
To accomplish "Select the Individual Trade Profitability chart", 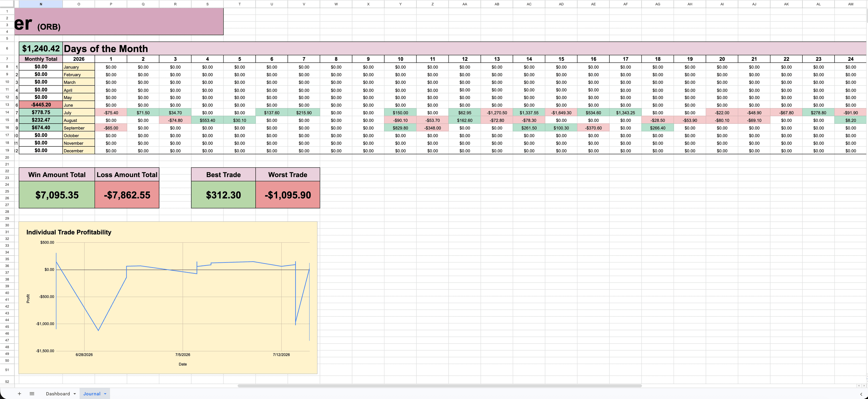I will (x=168, y=298).
